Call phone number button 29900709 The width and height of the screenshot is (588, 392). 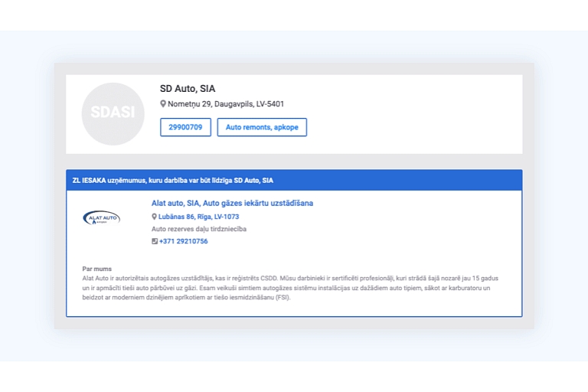[185, 127]
